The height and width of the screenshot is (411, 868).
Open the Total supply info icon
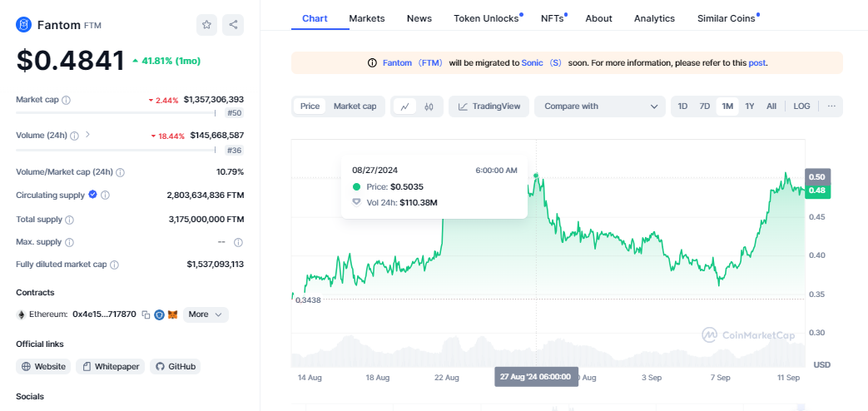point(69,220)
